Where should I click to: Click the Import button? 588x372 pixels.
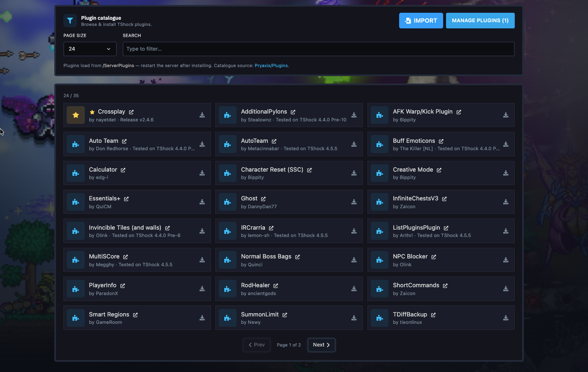(x=421, y=21)
